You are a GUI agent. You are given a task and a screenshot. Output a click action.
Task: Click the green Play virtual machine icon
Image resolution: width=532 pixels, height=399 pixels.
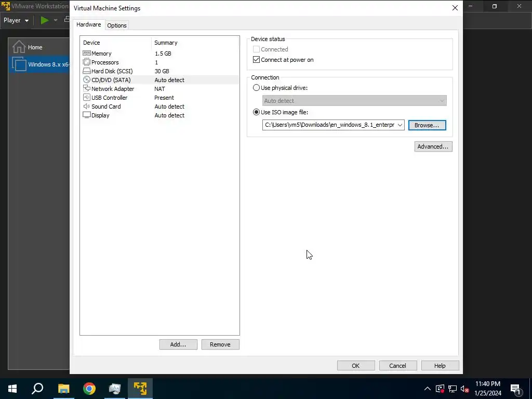45,20
